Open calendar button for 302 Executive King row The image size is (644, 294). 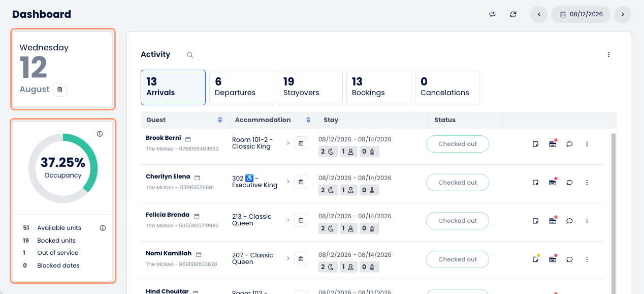tap(301, 182)
